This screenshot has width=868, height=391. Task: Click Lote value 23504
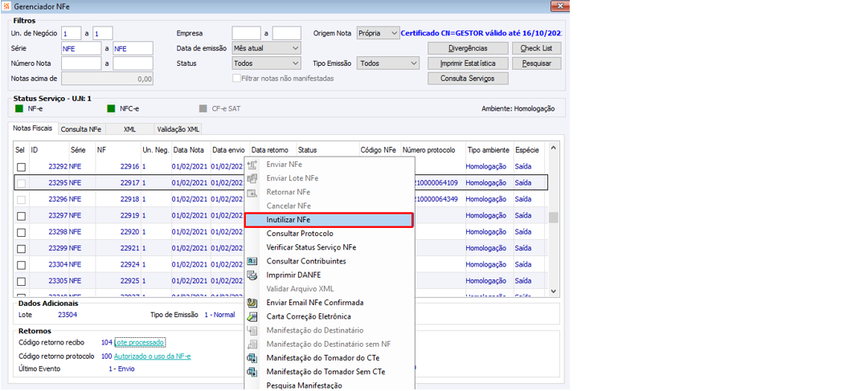tap(68, 316)
